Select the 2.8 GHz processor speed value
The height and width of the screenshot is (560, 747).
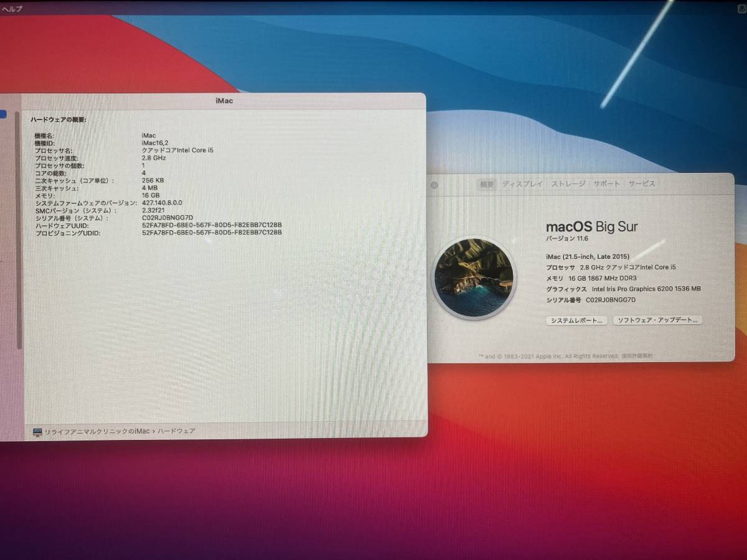(x=154, y=158)
